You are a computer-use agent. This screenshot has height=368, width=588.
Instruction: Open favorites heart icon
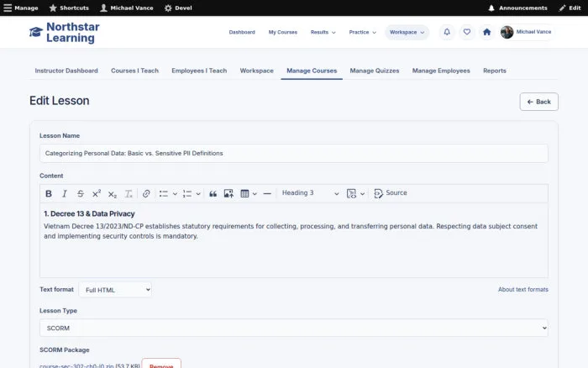tap(466, 32)
